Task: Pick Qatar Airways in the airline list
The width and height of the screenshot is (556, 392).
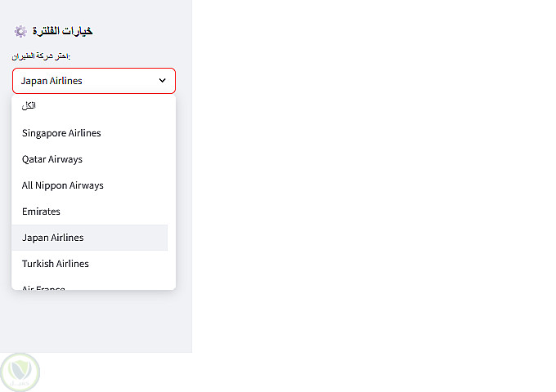Action: point(52,159)
